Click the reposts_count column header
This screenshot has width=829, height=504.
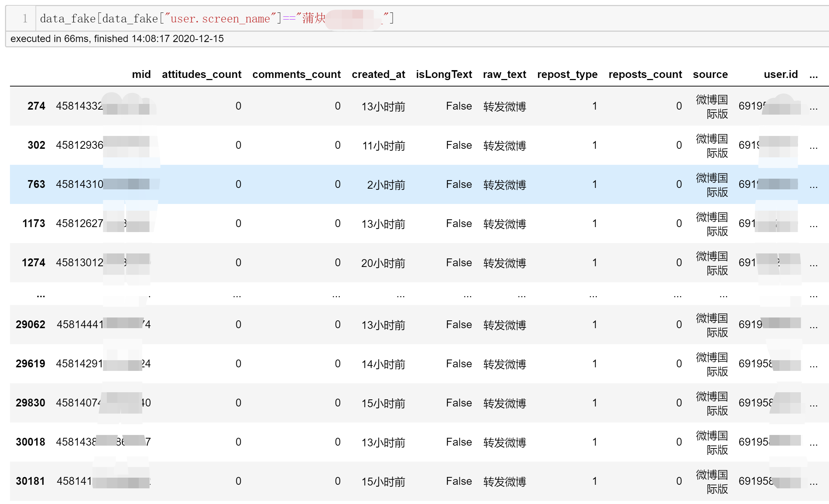pyautogui.click(x=645, y=74)
